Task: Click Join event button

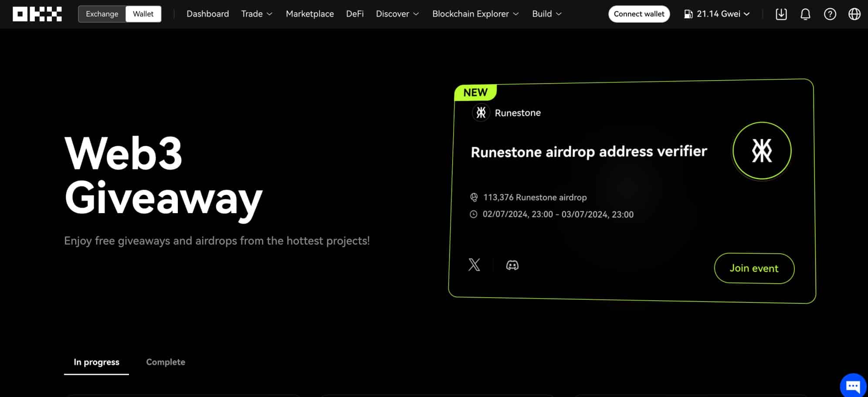Action: [x=754, y=268]
